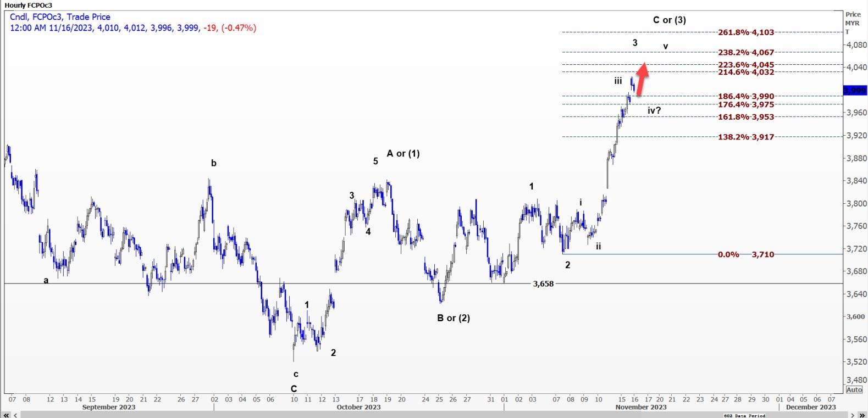This screenshot has height=418, width=868.
Task: Select the 3,680 price axis value
Action: point(857,271)
